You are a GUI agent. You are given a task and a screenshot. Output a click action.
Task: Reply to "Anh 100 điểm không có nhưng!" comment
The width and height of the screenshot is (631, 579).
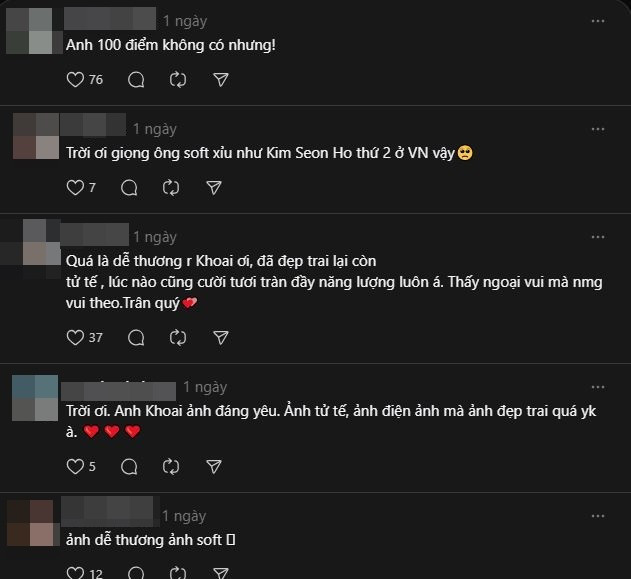[x=137, y=79]
